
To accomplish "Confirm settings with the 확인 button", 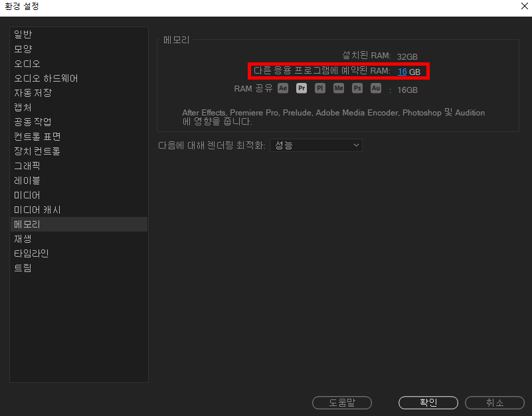I will (x=428, y=403).
